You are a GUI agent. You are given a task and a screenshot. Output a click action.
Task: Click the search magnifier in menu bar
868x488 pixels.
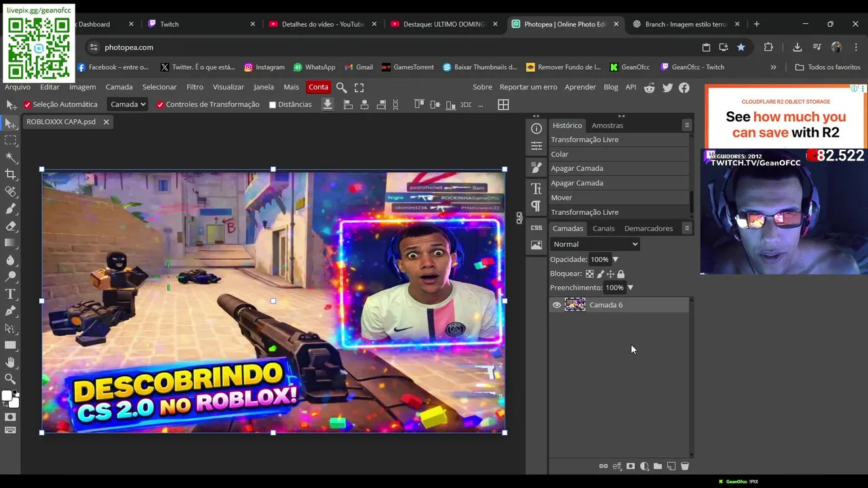click(x=342, y=87)
